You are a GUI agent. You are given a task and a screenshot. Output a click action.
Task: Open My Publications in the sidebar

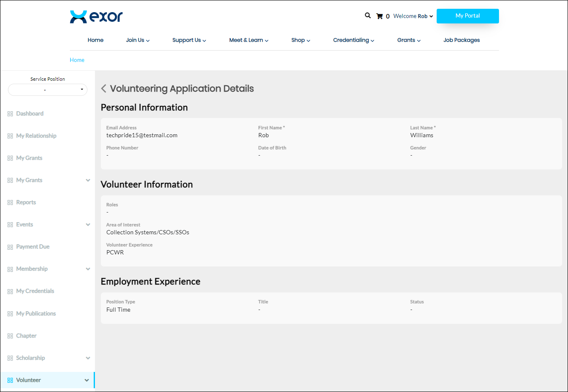click(36, 314)
